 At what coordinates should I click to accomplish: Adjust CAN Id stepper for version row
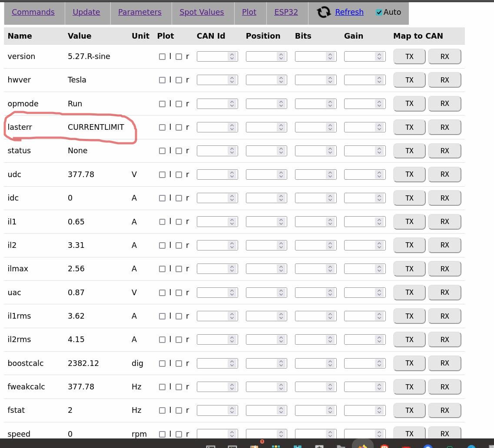pos(232,56)
